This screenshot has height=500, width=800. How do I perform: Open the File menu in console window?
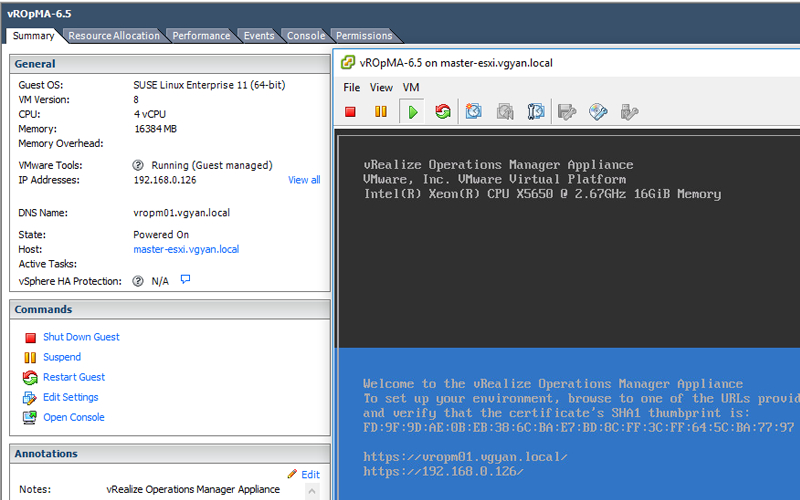point(351,88)
